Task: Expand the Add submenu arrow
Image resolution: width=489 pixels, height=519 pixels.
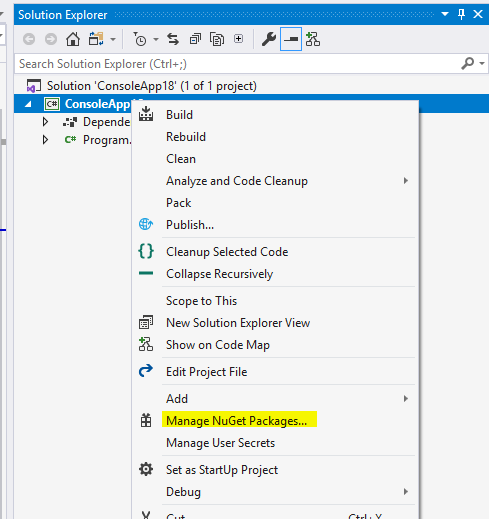Action: point(405,399)
